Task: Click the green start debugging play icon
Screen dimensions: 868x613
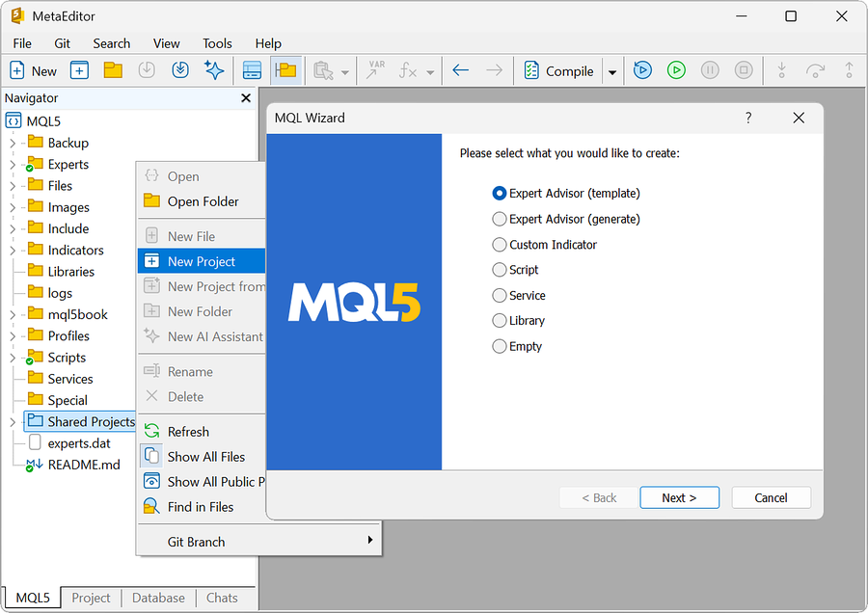Action: pyautogui.click(x=676, y=70)
